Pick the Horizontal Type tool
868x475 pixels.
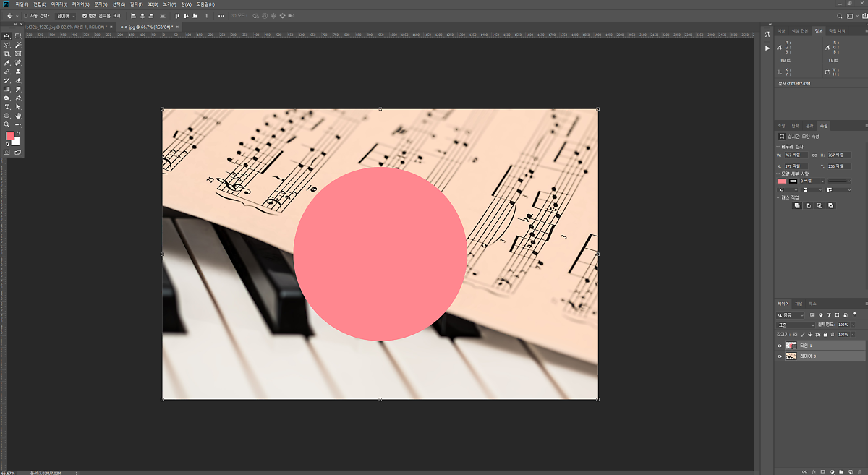[7, 107]
